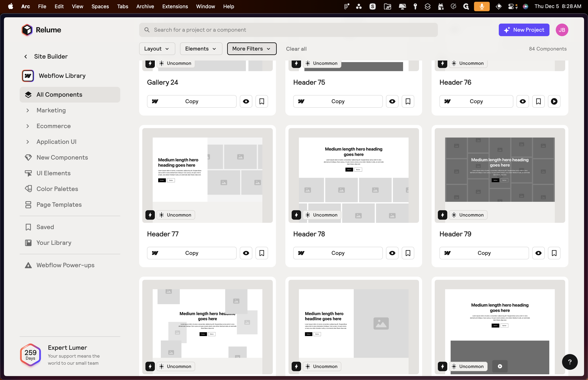588x380 pixels.
Task: Open the Spaces menu in Arc
Action: pos(100,6)
